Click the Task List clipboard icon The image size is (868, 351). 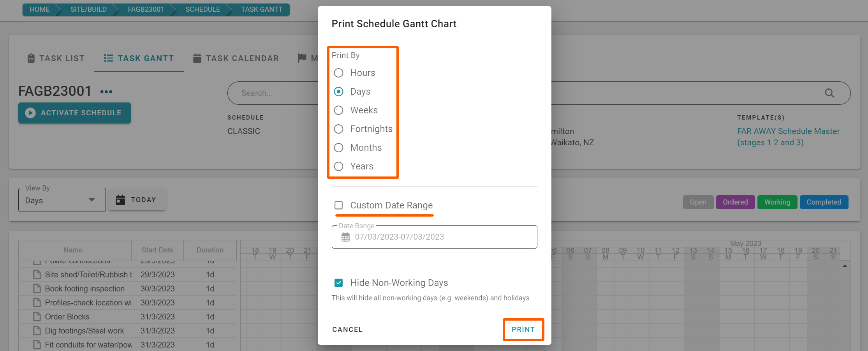pos(31,58)
